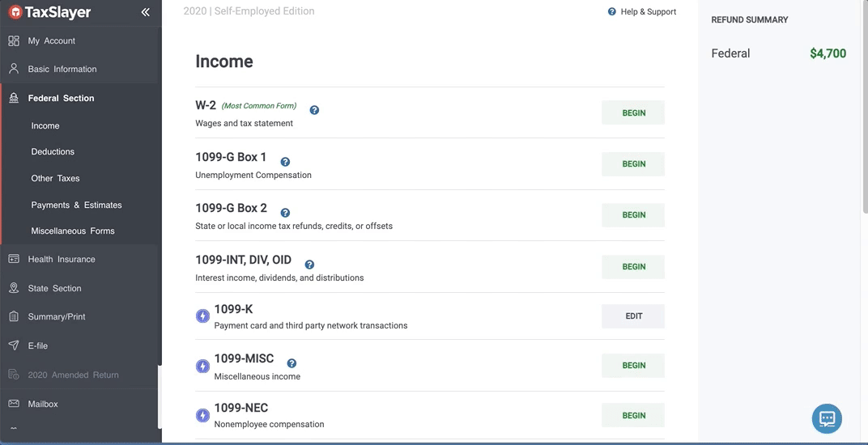
Task: Collapse the sidebar with double-chevron icon
Action: [146, 12]
